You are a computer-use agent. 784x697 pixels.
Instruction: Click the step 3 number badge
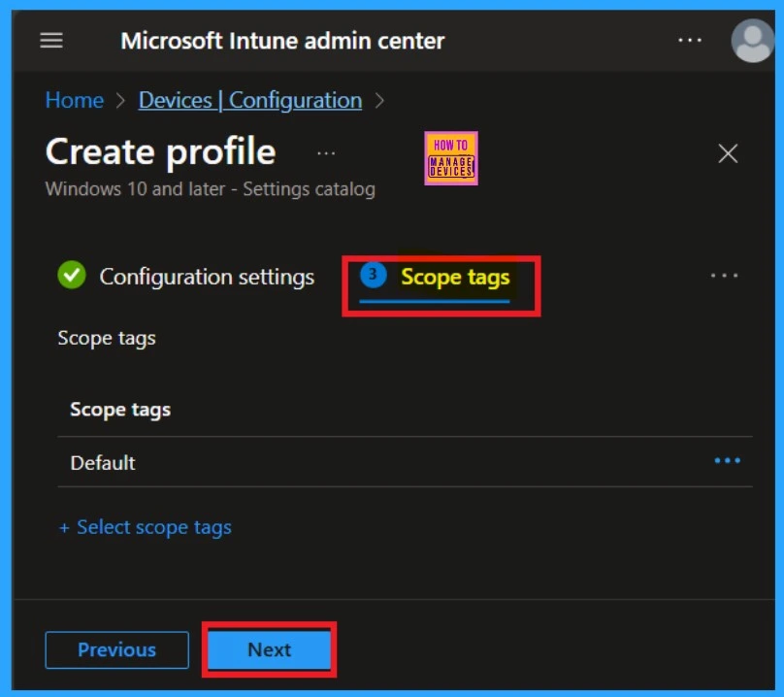pos(373,274)
